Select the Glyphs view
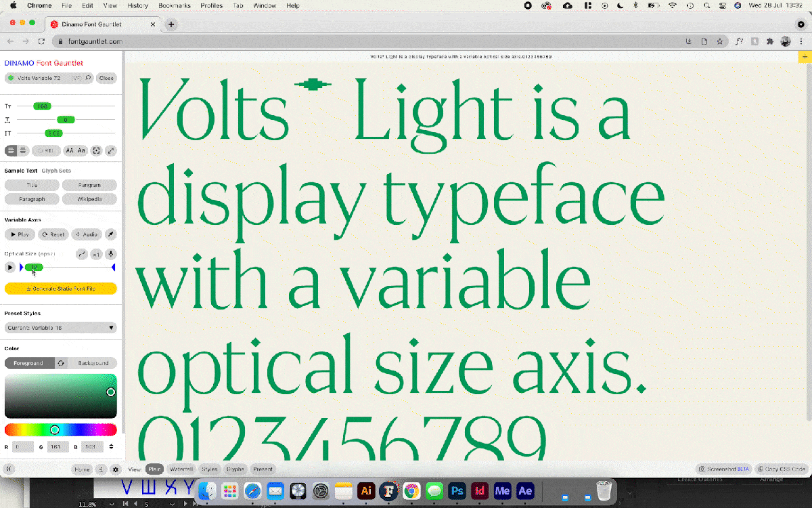This screenshot has height=508, width=812. click(x=235, y=469)
